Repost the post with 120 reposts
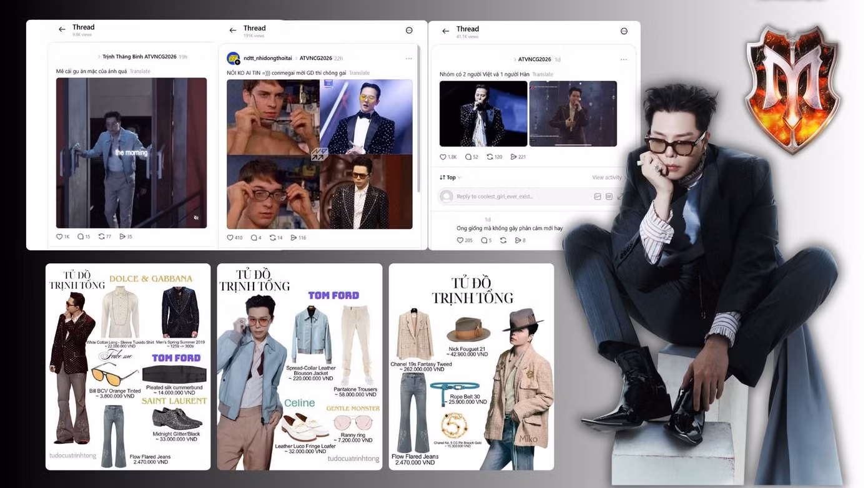Screen dimensions: 868x488 click(490, 157)
